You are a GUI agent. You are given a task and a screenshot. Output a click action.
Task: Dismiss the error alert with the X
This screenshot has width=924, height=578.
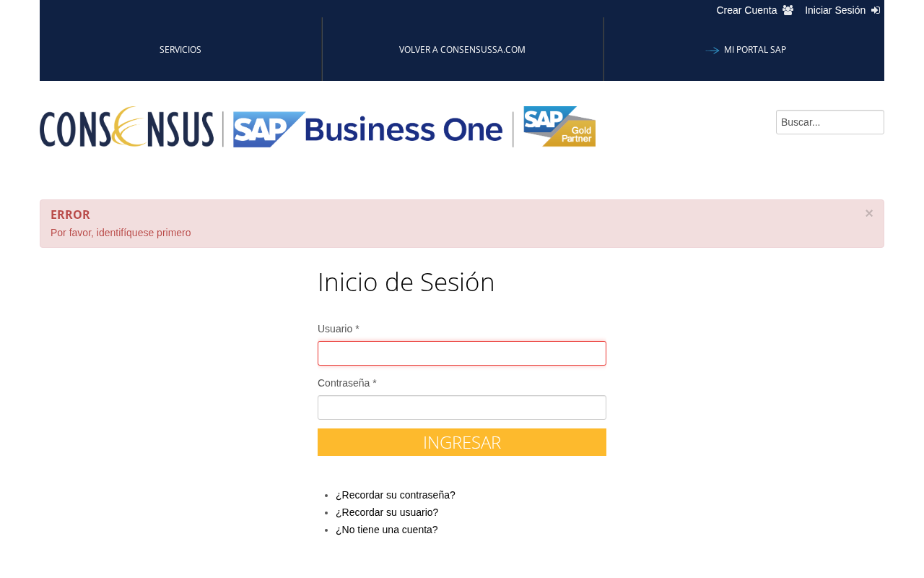point(869,213)
